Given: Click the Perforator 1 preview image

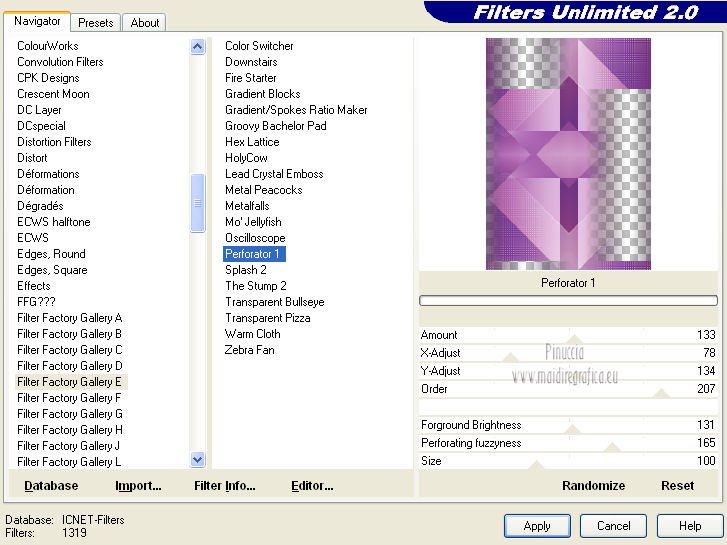Looking at the screenshot, I should 568,154.
